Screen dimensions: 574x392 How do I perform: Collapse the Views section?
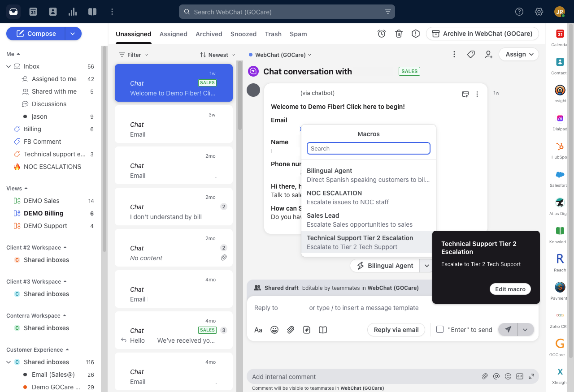(x=17, y=188)
